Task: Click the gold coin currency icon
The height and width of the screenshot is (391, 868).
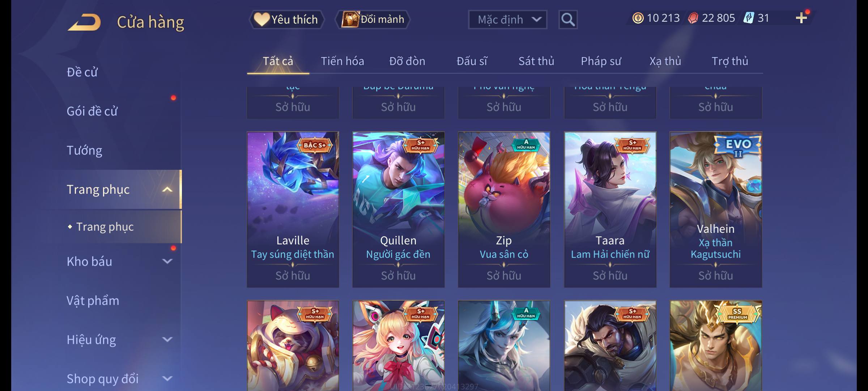Action: coord(638,18)
